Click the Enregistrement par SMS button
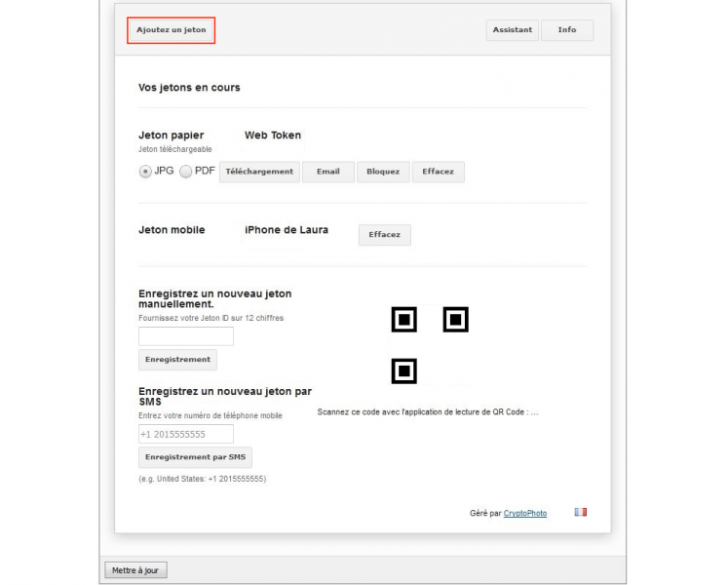This screenshot has width=728, height=585. [196, 457]
